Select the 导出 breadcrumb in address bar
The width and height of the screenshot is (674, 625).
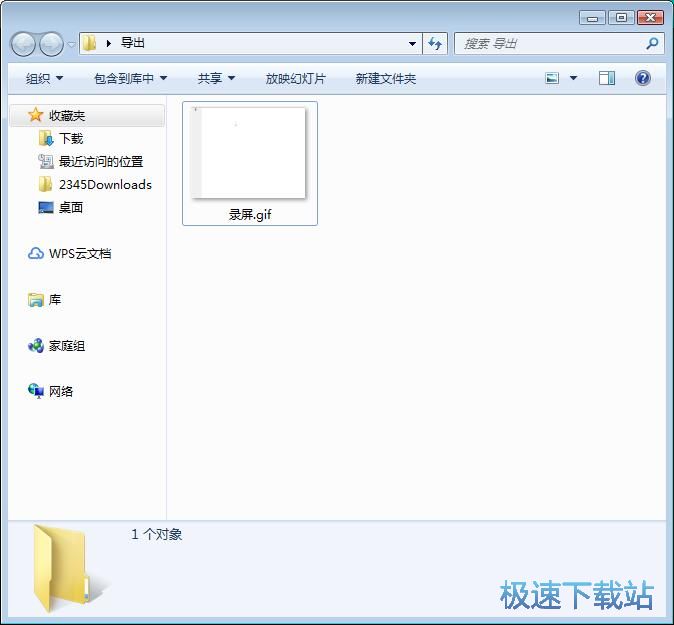pyautogui.click(x=132, y=43)
